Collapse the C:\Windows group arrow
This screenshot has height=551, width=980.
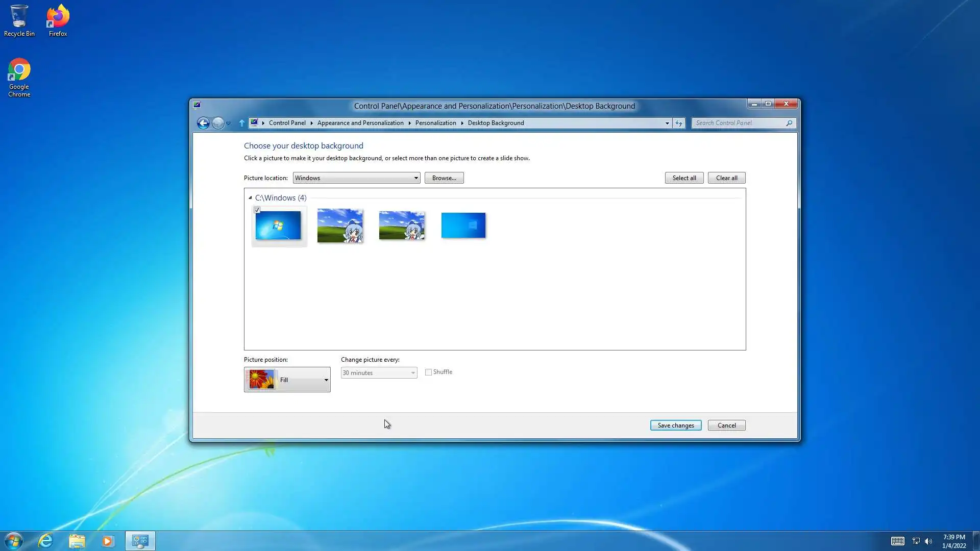point(250,198)
